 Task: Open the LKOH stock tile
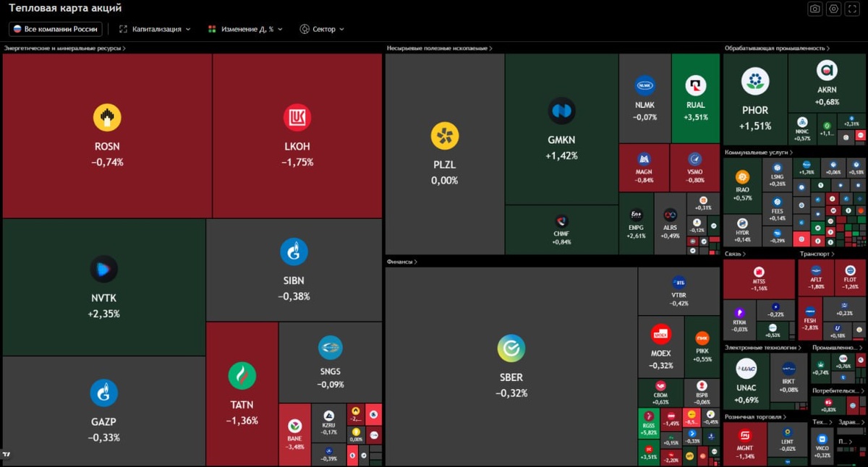click(x=297, y=136)
